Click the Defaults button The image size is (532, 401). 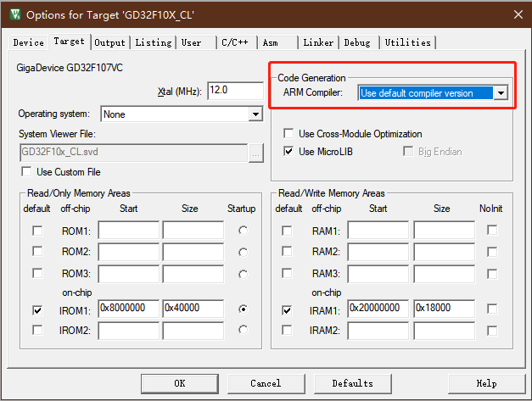352,383
